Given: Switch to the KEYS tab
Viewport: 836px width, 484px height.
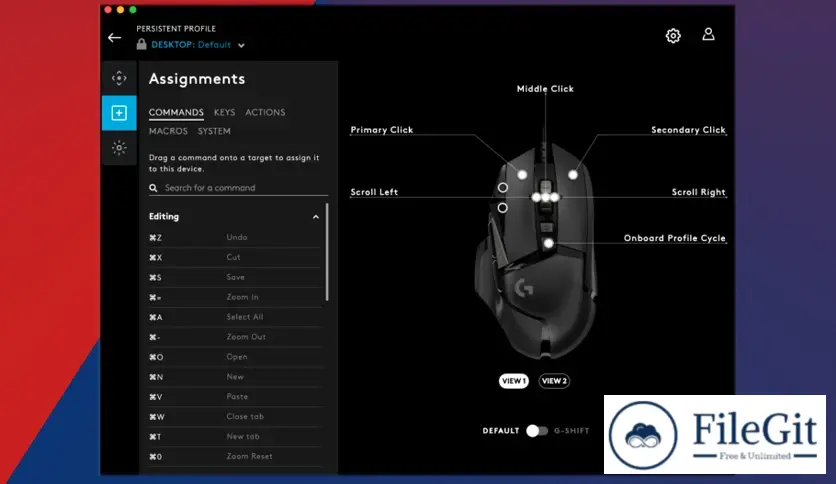Looking at the screenshot, I should [224, 112].
